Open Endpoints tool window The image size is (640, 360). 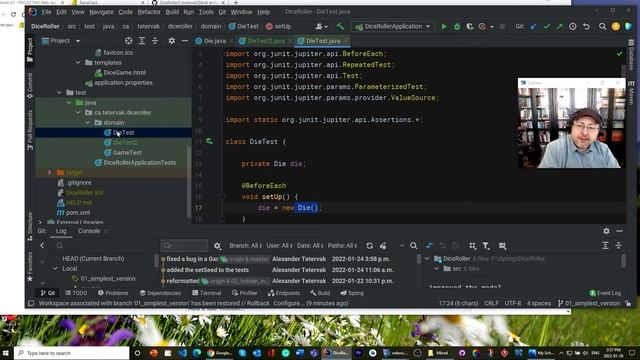284,293
